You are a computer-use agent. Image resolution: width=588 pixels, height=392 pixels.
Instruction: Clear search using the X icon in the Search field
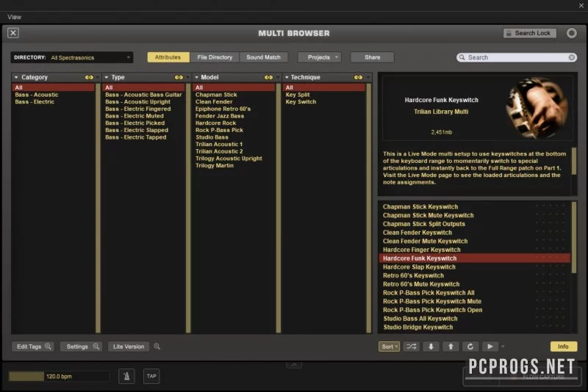point(572,57)
